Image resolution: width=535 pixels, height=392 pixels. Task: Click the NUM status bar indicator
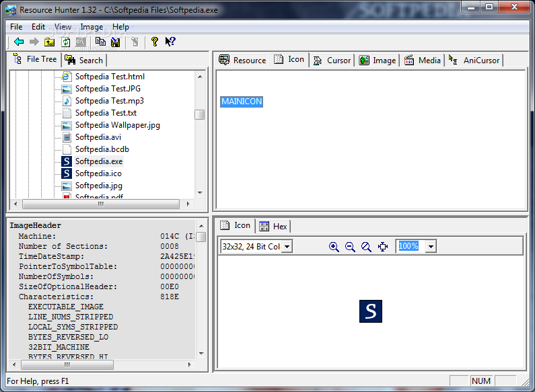point(481,381)
